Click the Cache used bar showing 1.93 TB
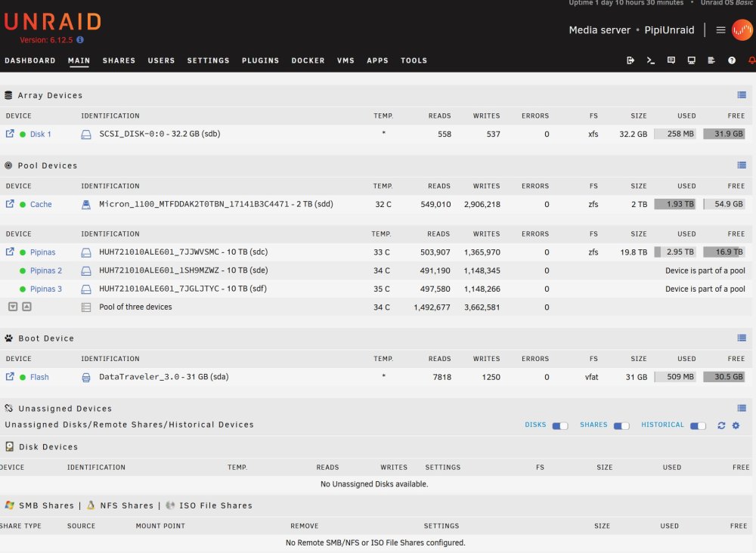Viewport: 756px width, 553px height. [x=675, y=204]
